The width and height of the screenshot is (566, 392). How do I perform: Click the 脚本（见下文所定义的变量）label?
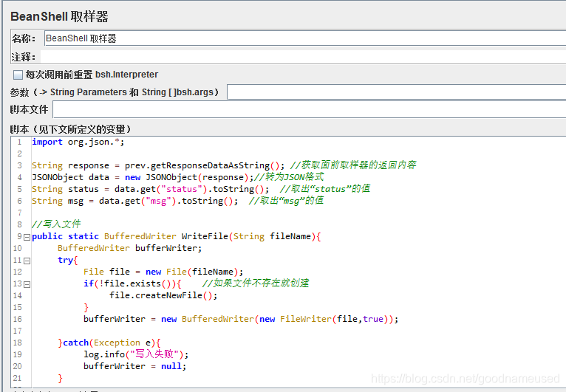tap(70, 129)
